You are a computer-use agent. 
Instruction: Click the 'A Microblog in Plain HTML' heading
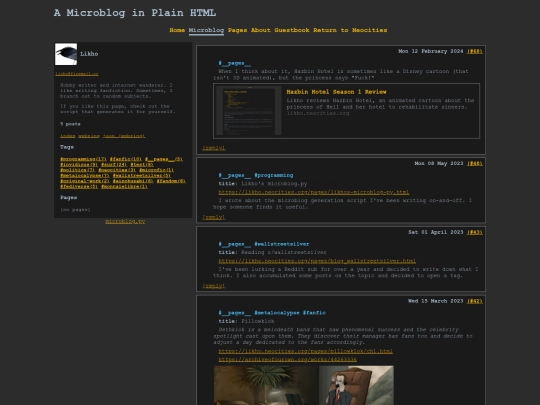(135, 13)
